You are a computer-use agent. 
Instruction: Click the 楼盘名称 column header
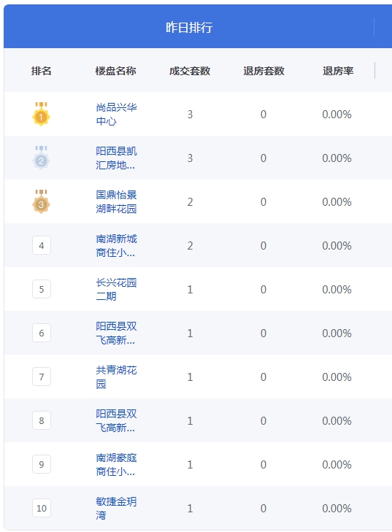[x=116, y=71]
